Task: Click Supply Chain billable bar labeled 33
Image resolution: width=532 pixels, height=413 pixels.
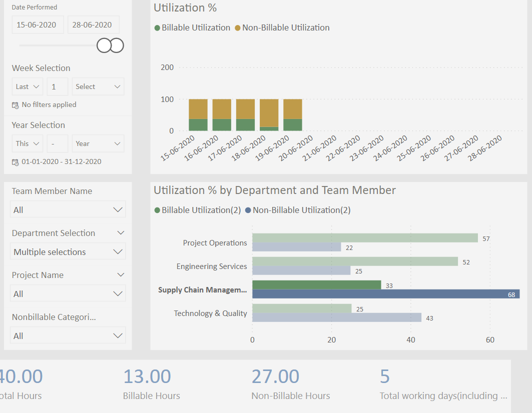Action: click(x=317, y=285)
